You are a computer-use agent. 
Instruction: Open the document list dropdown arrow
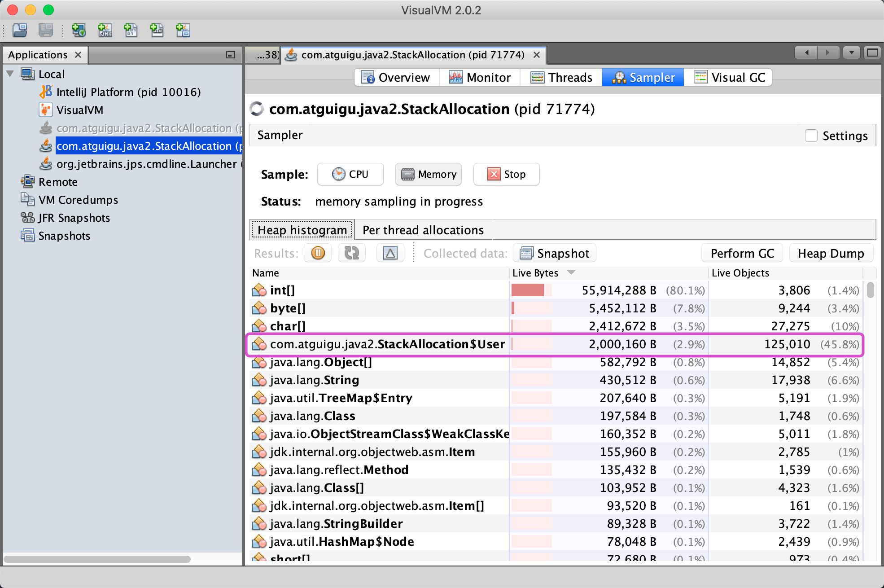pos(851,53)
